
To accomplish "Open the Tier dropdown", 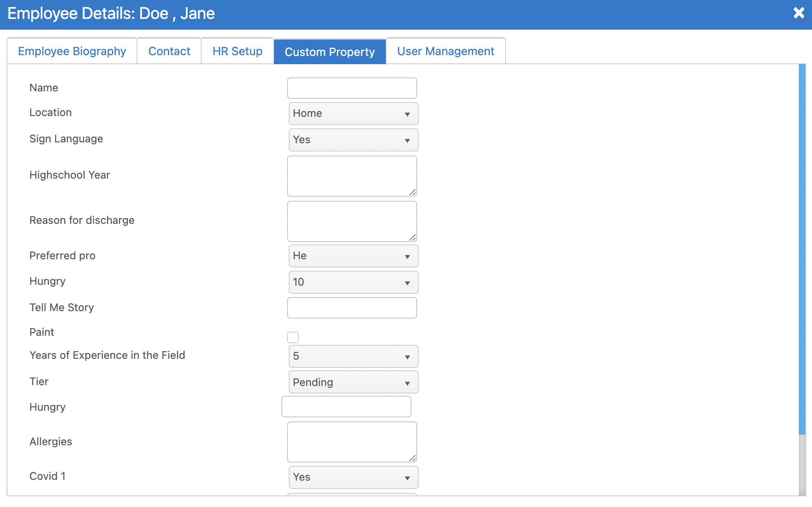I will coord(353,382).
